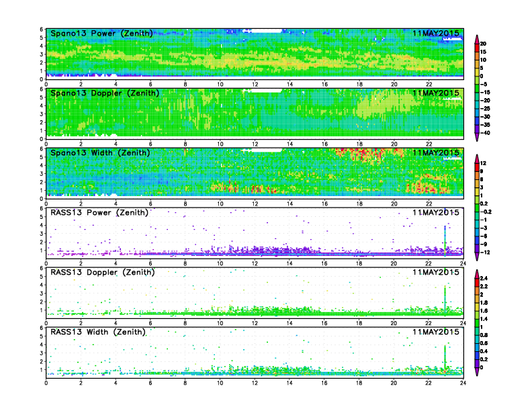
Task: Click the "RASS13 Width (Zenith)" panel title
Action: [98, 332]
